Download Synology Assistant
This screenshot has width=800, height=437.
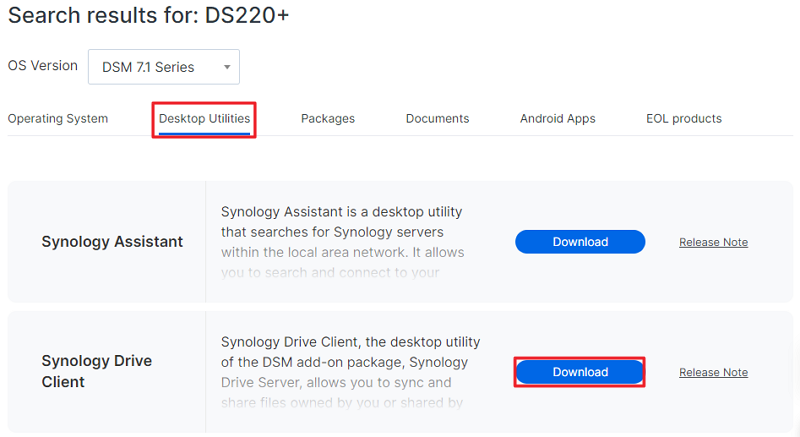580,242
